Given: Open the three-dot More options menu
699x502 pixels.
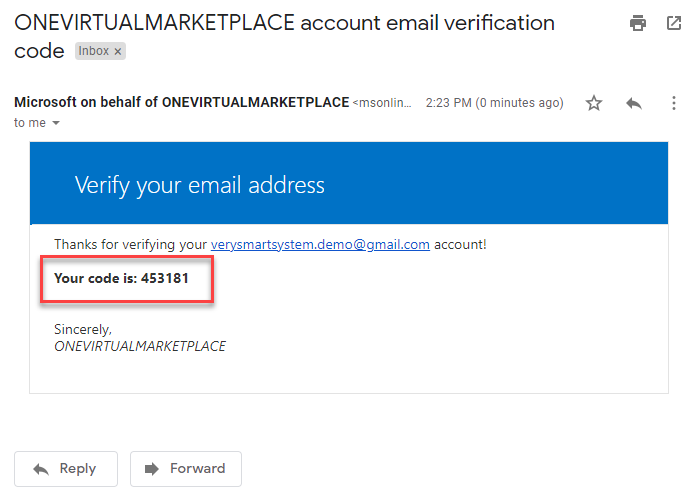Looking at the screenshot, I should 674,103.
